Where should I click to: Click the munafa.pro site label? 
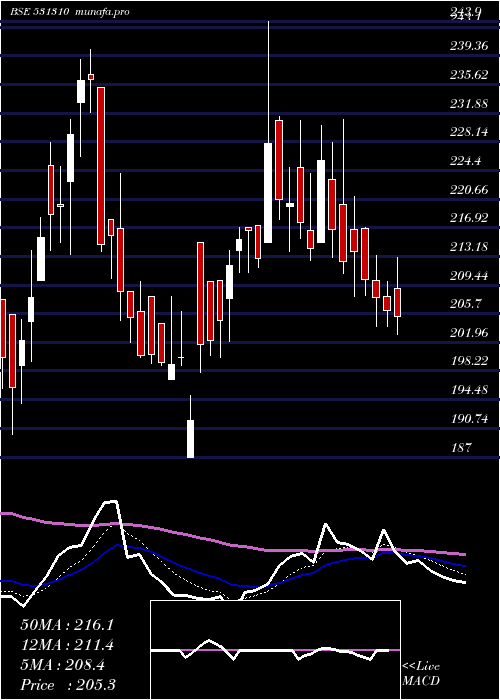click(102, 12)
